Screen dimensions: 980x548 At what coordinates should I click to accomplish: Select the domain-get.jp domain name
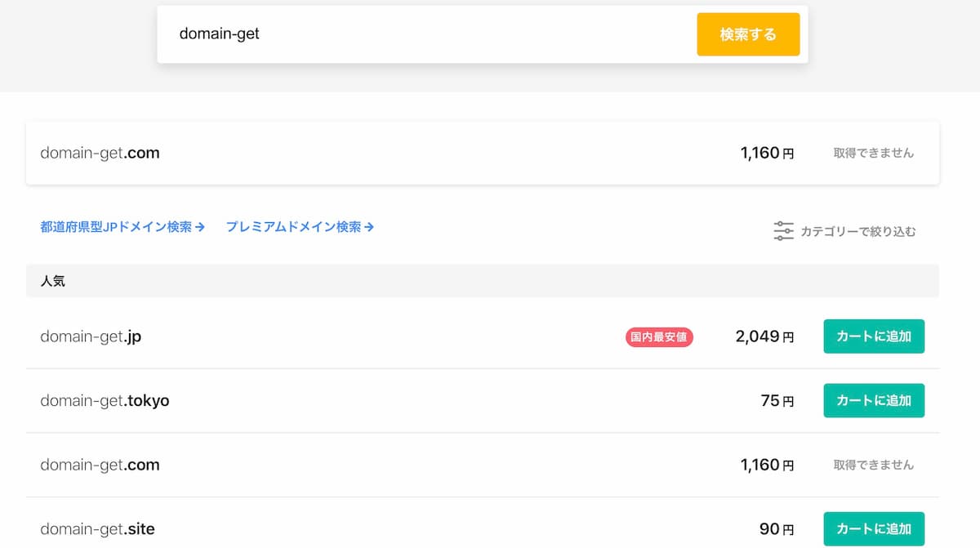click(x=91, y=336)
